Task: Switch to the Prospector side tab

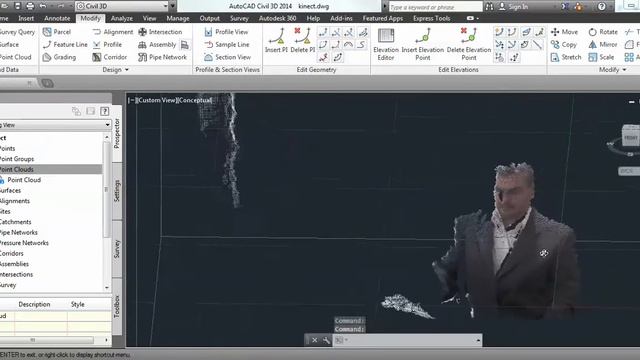Action: tap(117, 133)
